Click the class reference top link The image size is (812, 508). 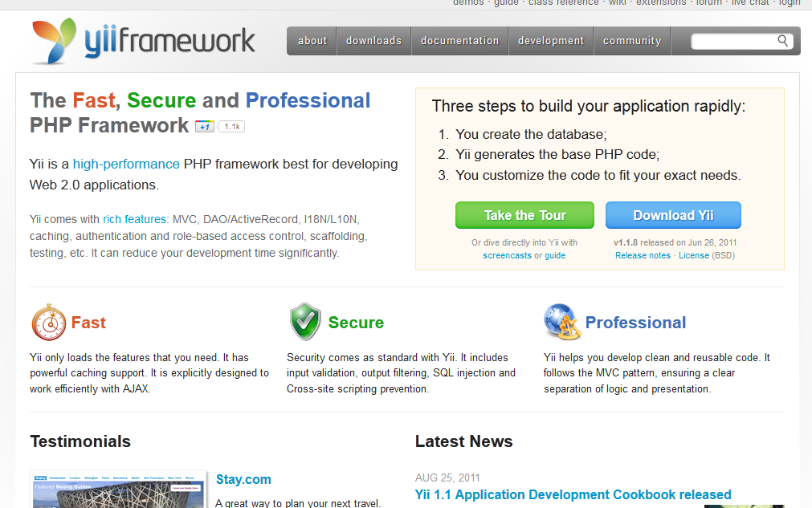click(x=564, y=3)
